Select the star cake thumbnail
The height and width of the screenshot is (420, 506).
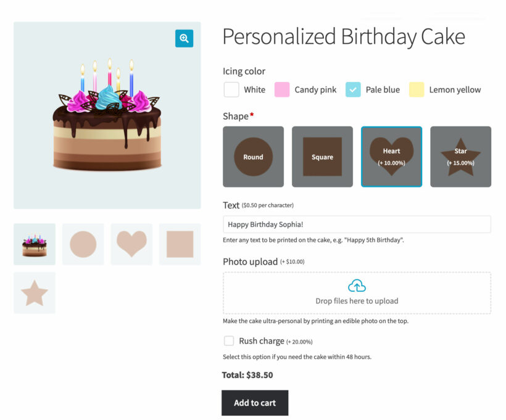pos(34,292)
